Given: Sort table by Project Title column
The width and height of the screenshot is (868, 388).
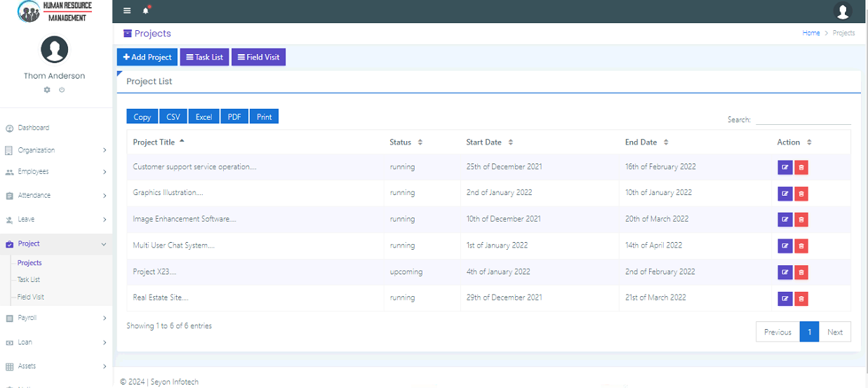Looking at the screenshot, I should tap(154, 142).
